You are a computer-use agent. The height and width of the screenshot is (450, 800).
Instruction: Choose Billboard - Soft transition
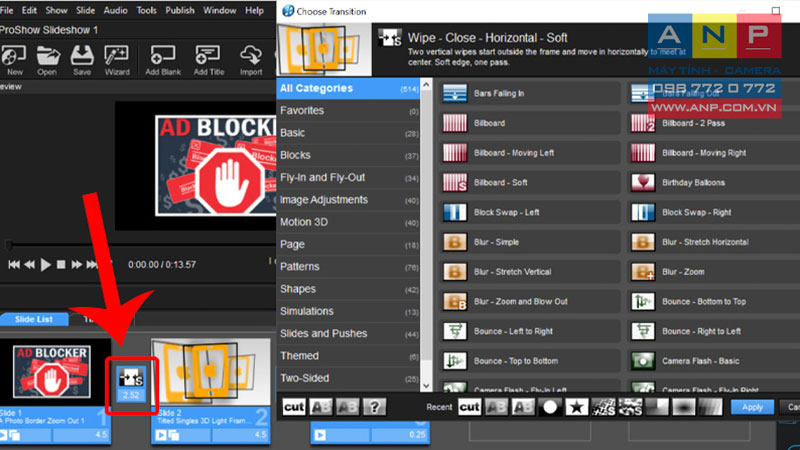click(530, 183)
